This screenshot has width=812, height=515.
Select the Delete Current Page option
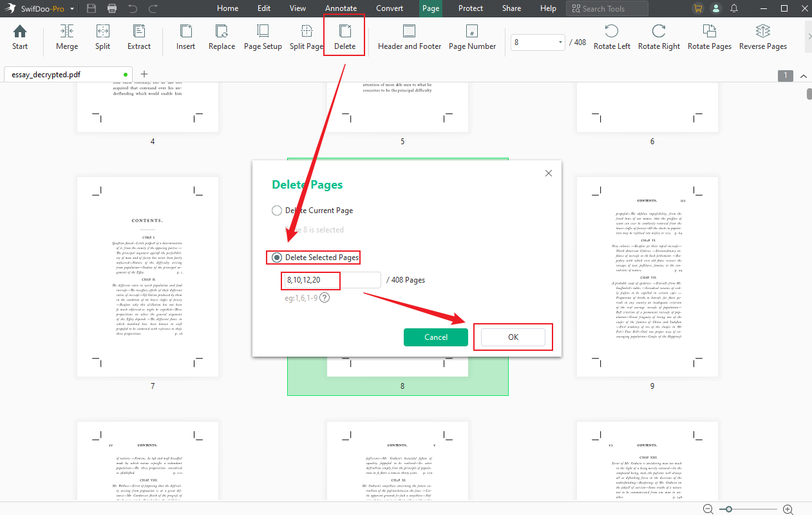click(276, 210)
